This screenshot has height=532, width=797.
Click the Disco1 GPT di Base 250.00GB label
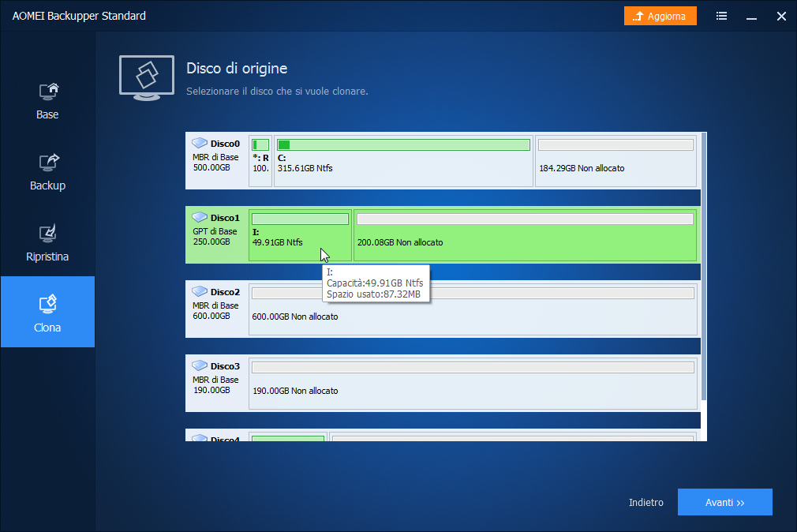tap(215, 237)
